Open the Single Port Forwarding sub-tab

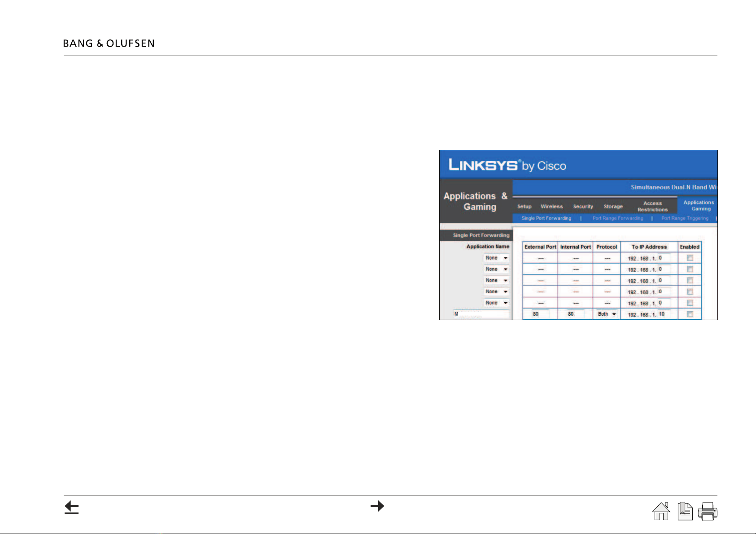pyautogui.click(x=546, y=218)
